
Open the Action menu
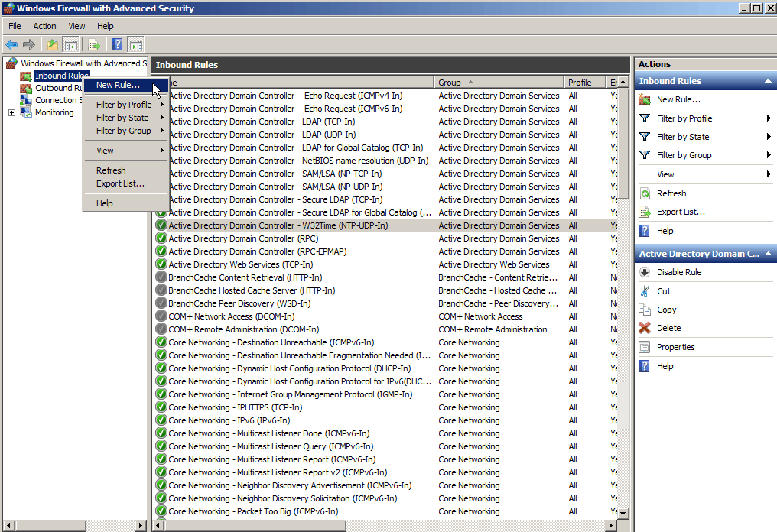pyautogui.click(x=44, y=26)
